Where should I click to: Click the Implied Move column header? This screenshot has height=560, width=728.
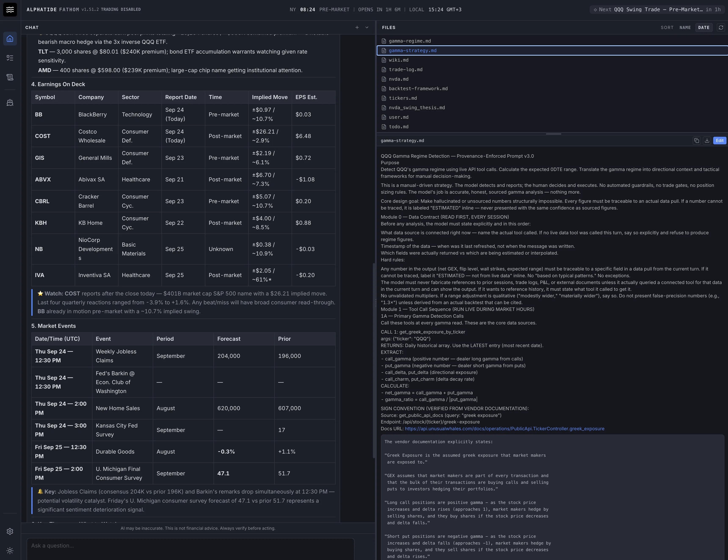[270, 97]
